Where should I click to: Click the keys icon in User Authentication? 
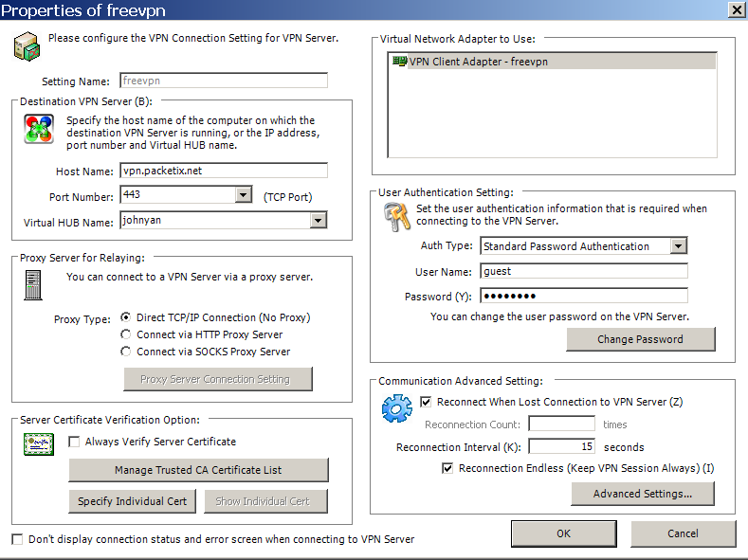397,217
